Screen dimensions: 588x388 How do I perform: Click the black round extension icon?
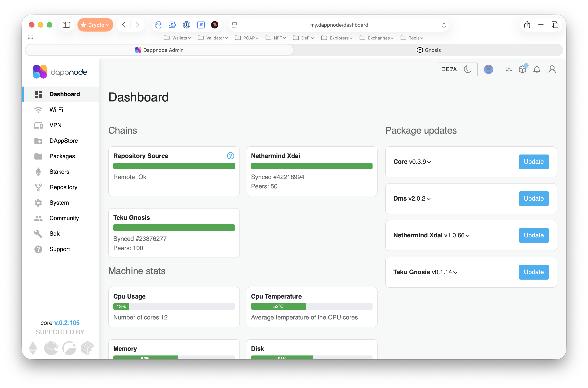pyautogui.click(x=215, y=25)
